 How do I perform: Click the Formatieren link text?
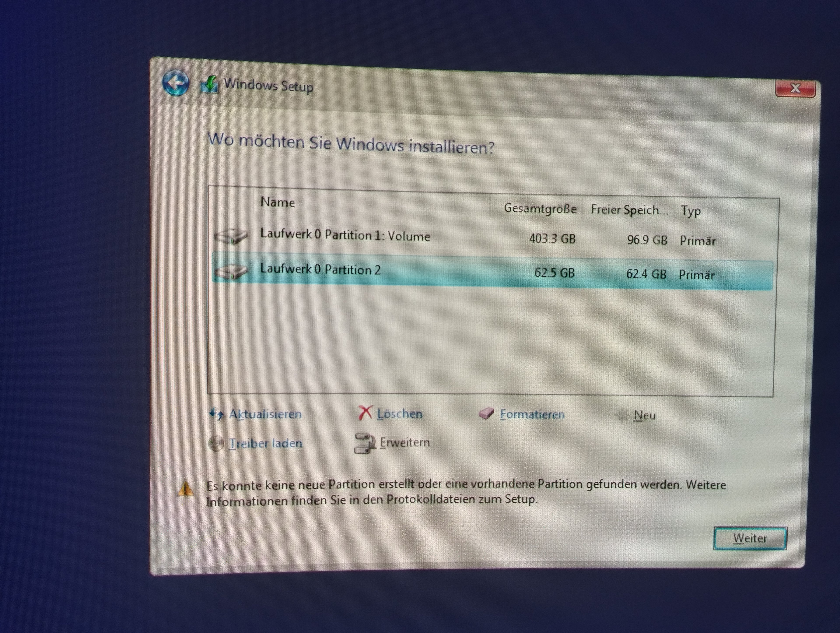tap(532, 414)
